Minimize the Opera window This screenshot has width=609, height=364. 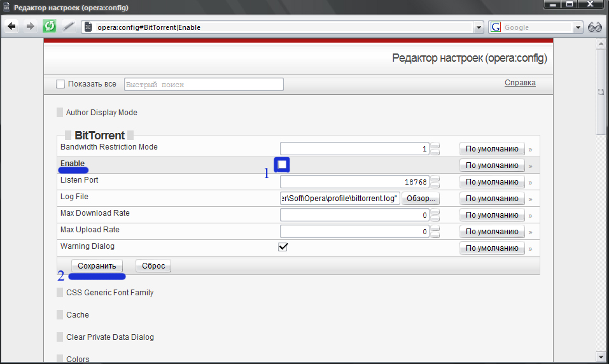552,4
